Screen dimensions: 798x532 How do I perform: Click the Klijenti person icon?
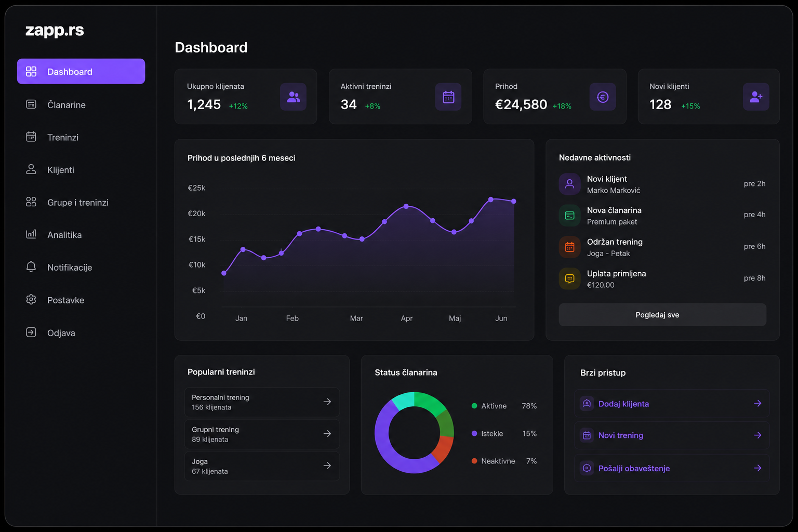[31, 169]
